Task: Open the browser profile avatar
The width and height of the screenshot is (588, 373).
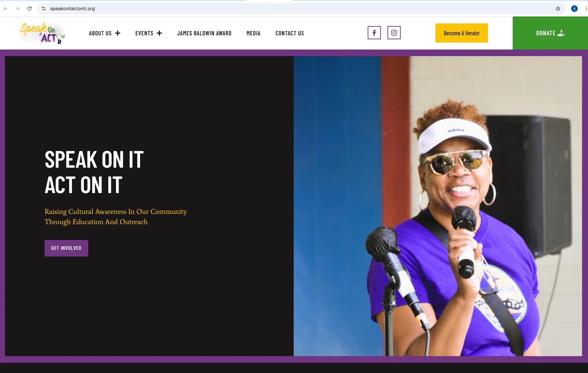Action: click(574, 9)
